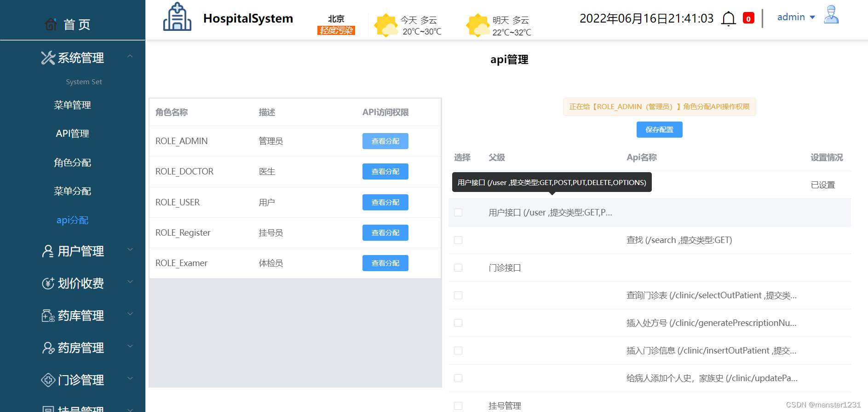Screen dimensions: 868x412
Task: Go to 首页 home page
Action: (77, 24)
